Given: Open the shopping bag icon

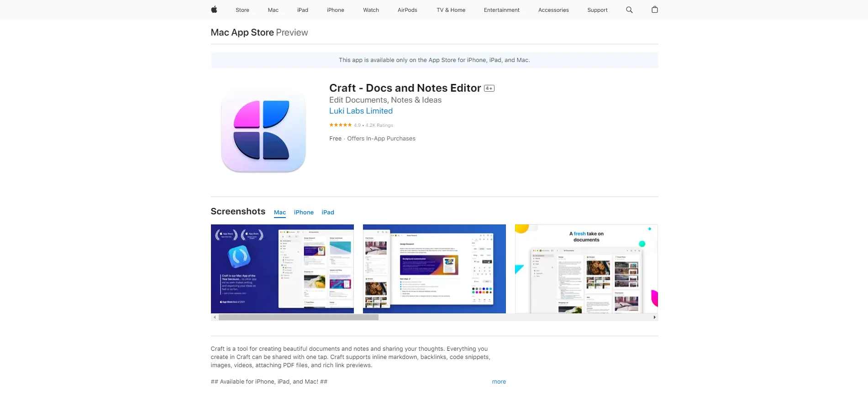Looking at the screenshot, I should pos(654,10).
